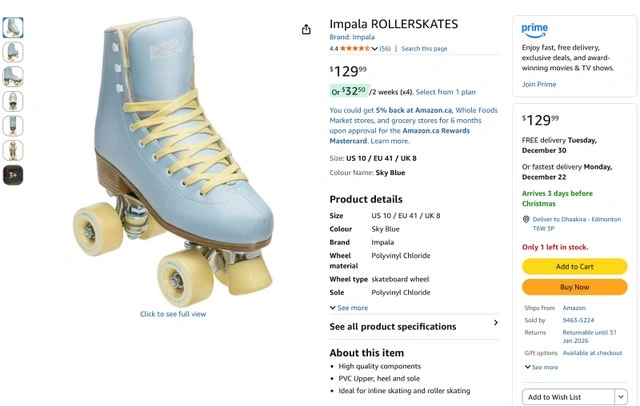The image size is (640, 406).
Task: Click the Join Prime link
Action: (539, 84)
